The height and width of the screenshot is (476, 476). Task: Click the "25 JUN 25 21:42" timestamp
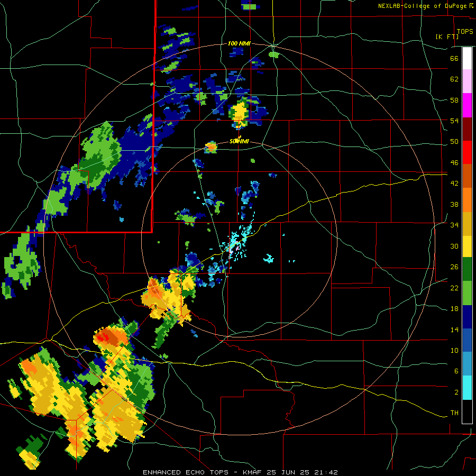[302, 472]
